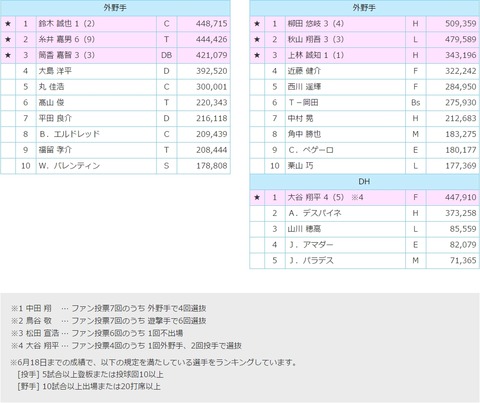Click vote count 444,426
The height and width of the screenshot is (403, 480).
[x=212, y=39]
